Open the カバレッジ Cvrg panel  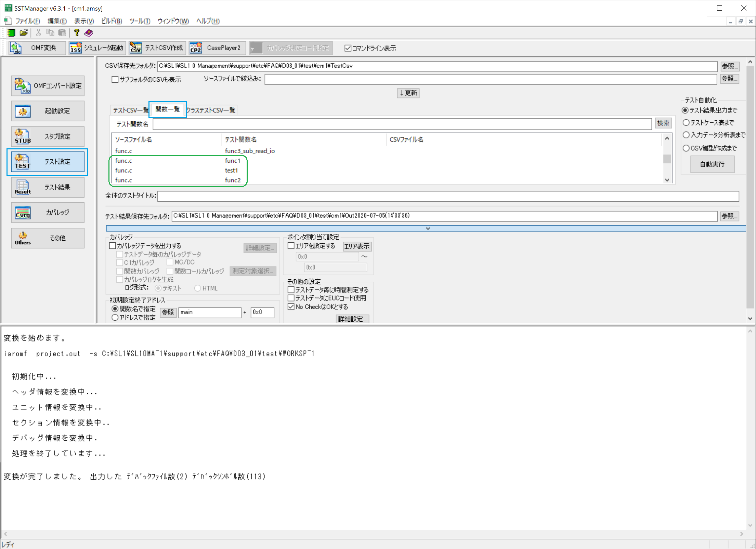[48, 213]
